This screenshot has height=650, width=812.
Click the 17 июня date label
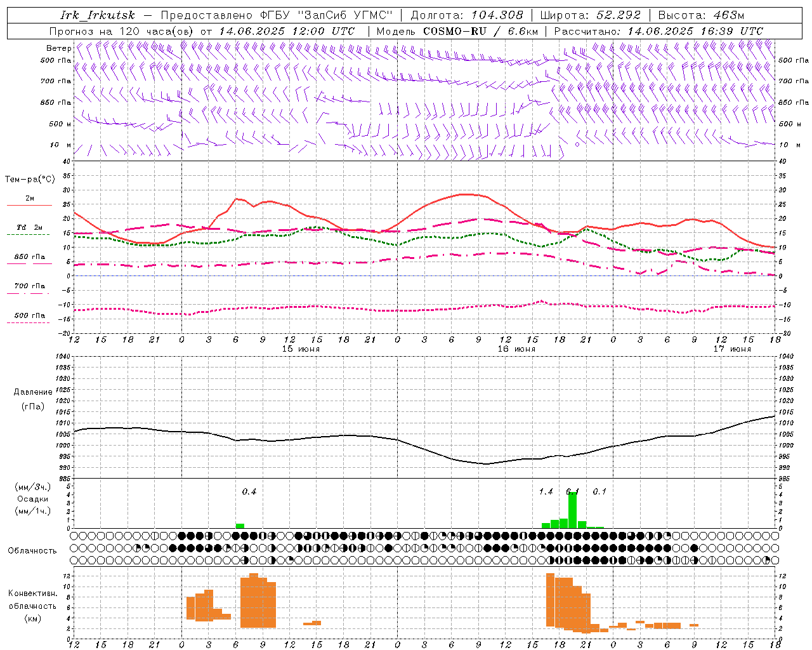coord(732,349)
